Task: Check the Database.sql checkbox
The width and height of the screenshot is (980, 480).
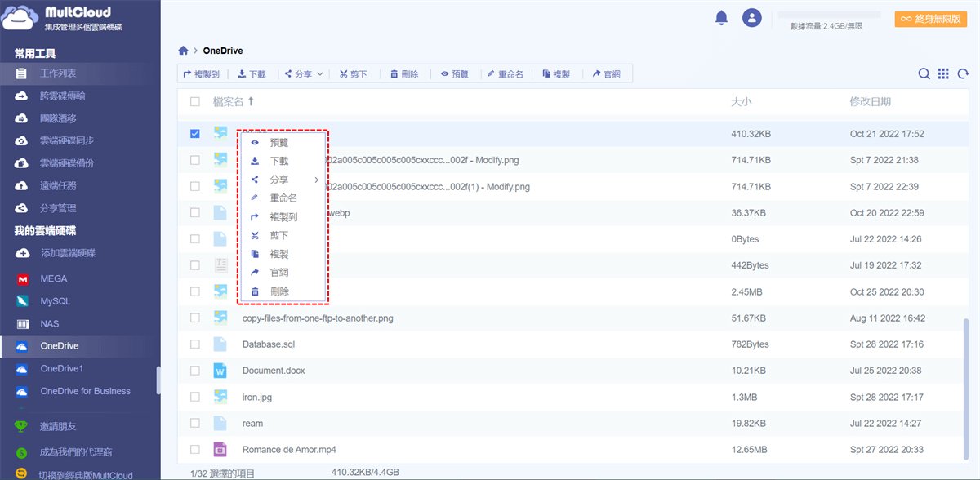Action: (194, 344)
